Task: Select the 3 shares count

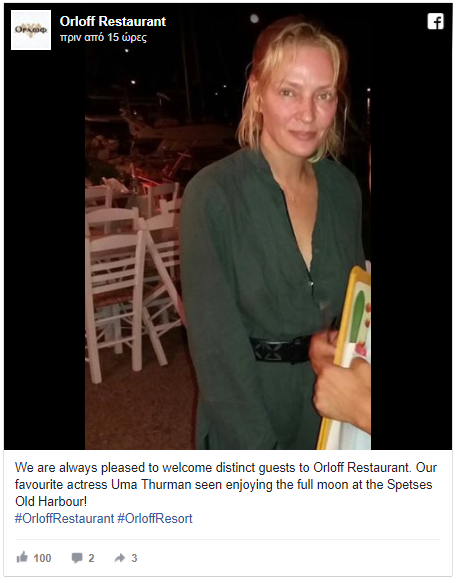Action: coord(134,558)
